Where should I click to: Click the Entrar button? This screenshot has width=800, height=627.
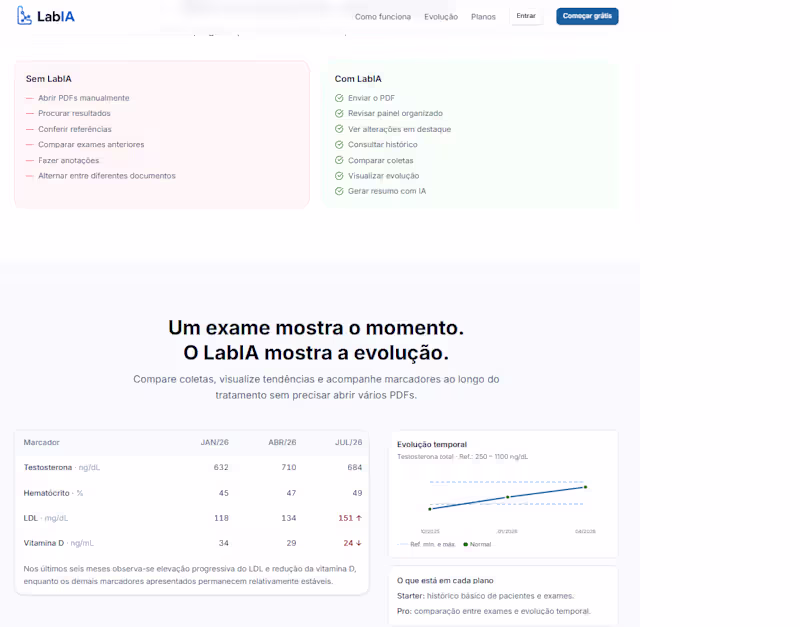526,16
